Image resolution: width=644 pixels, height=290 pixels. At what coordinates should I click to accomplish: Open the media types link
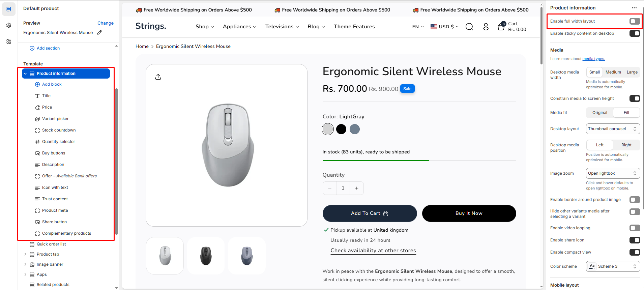(593, 59)
